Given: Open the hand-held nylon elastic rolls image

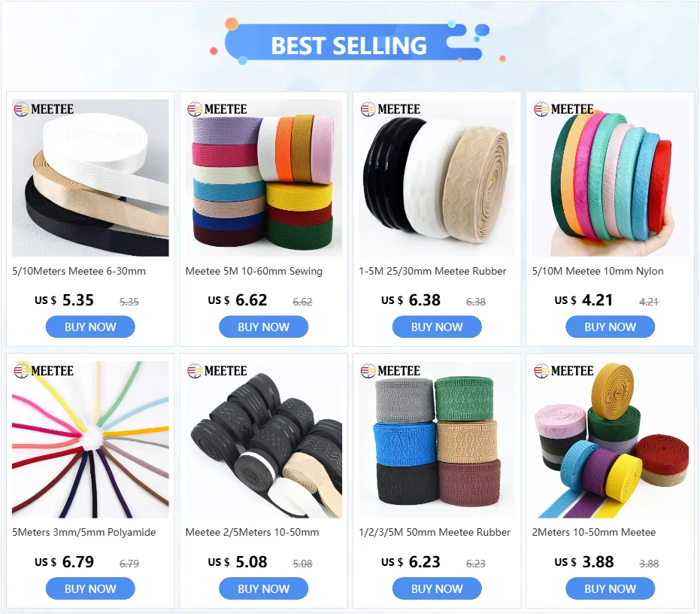Looking at the screenshot, I should 610,178.
